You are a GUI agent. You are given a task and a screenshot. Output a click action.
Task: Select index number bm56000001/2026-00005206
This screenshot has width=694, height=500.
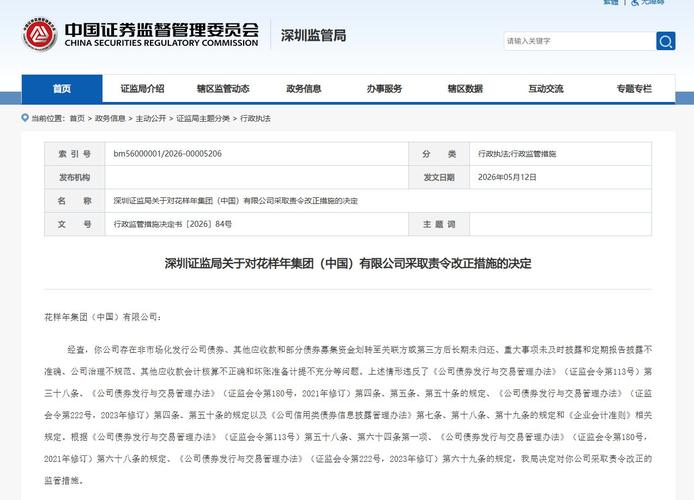[x=167, y=154]
